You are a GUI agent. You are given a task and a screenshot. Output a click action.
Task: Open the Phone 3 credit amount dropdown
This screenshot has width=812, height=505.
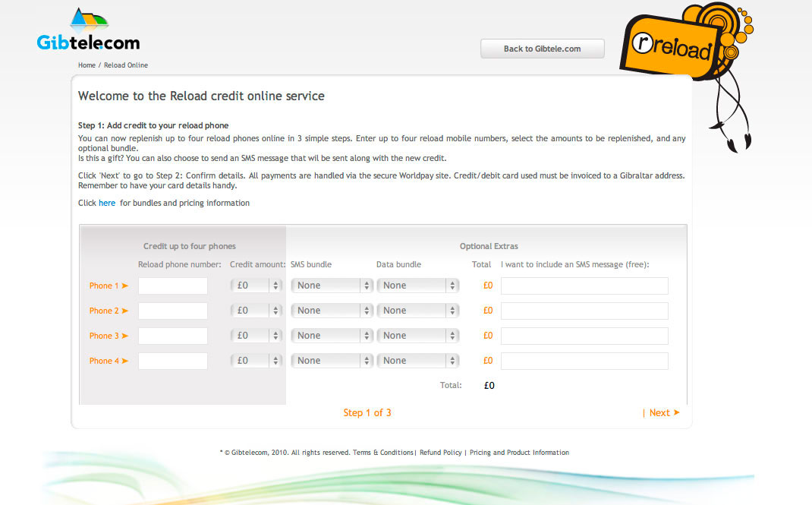pyautogui.click(x=256, y=336)
